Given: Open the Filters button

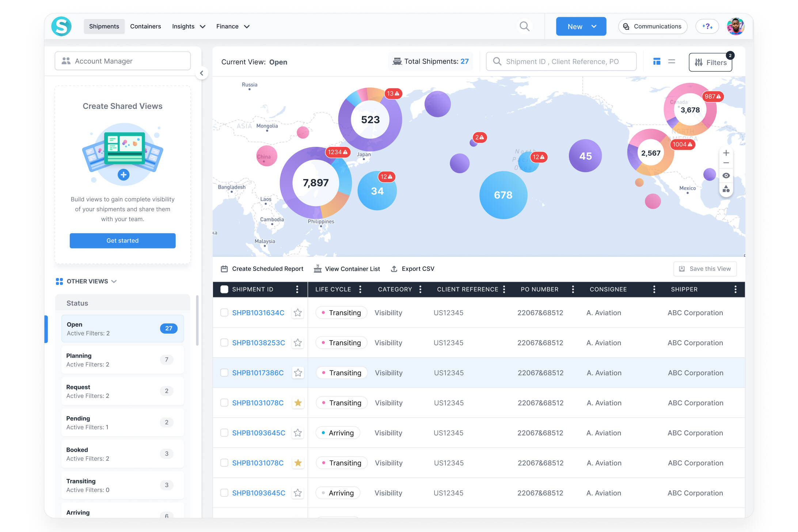Looking at the screenshot, I should [x=710, y=62].
